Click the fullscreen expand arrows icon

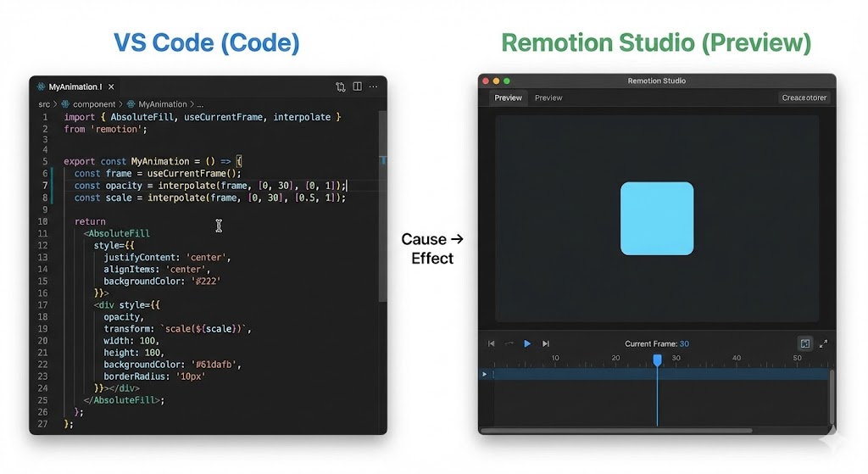[x=823, y=343]
